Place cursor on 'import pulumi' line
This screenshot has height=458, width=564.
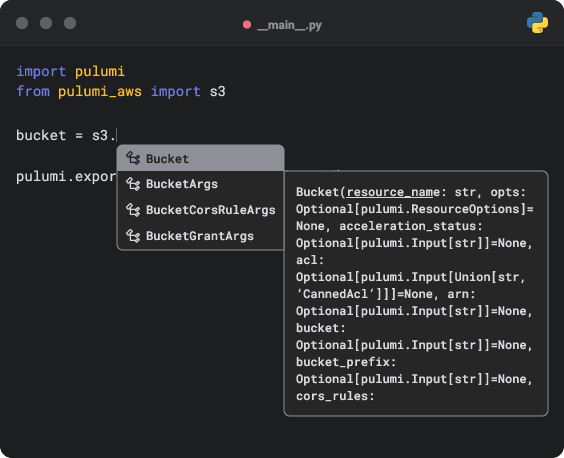click(x=70, y=71)
